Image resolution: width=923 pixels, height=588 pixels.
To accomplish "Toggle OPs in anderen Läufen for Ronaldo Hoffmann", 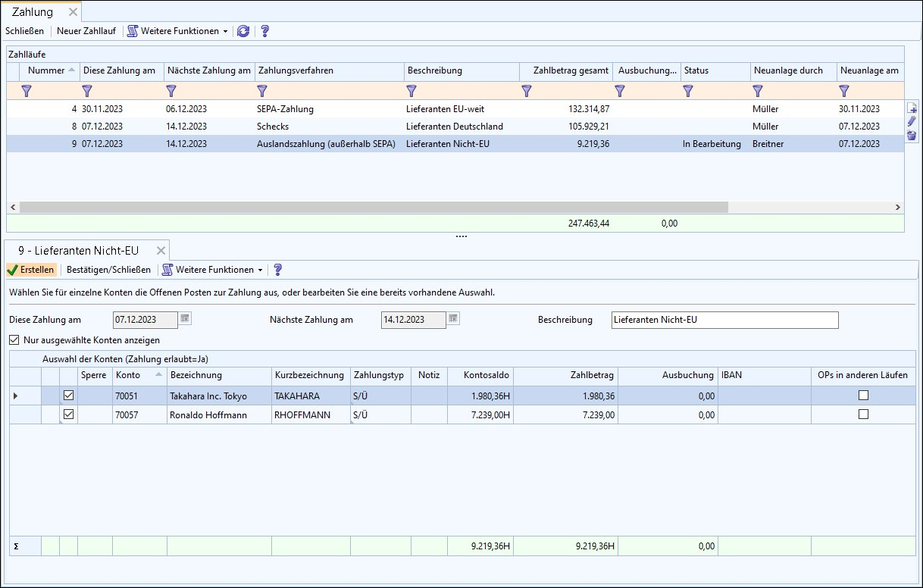I will [862, 414].
